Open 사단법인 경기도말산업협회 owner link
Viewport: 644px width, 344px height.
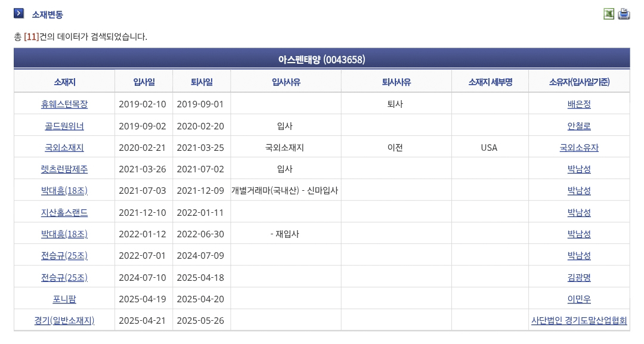tap(579, 321)
